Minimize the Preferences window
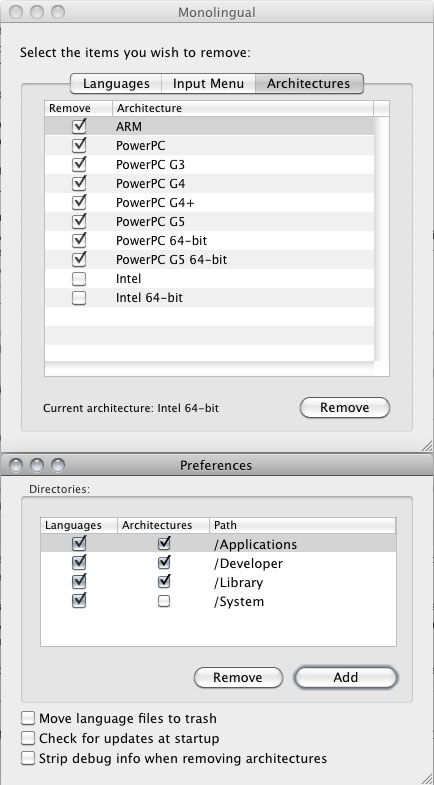 [37, 465]
